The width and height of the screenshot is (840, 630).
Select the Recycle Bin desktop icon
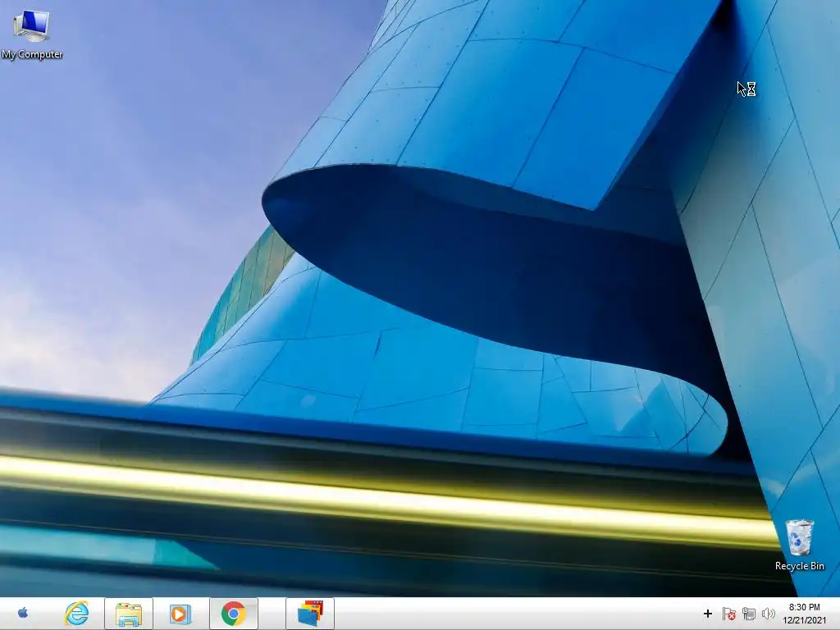(x=799, y=545)
